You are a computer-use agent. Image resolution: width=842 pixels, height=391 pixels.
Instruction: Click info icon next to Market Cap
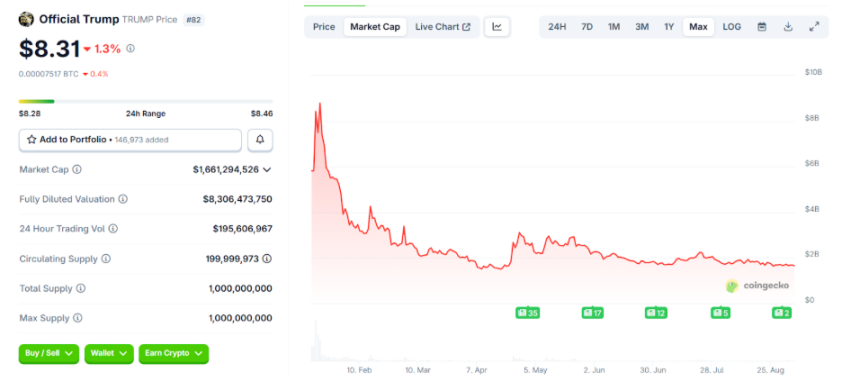pos(77,170)
